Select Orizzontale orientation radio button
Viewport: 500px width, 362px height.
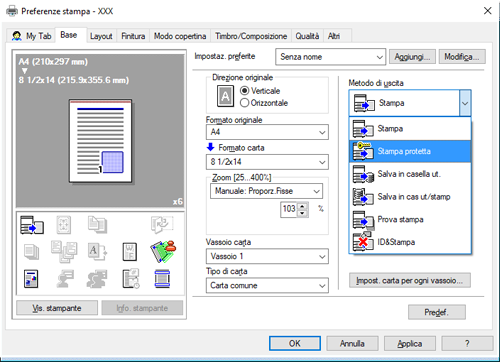click(x=244, y=103)
